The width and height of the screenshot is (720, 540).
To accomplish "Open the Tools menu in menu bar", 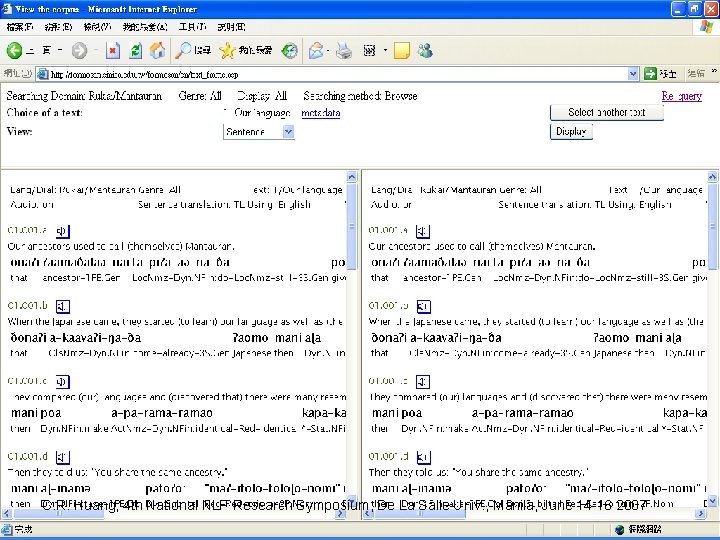I will click(192, 27).
